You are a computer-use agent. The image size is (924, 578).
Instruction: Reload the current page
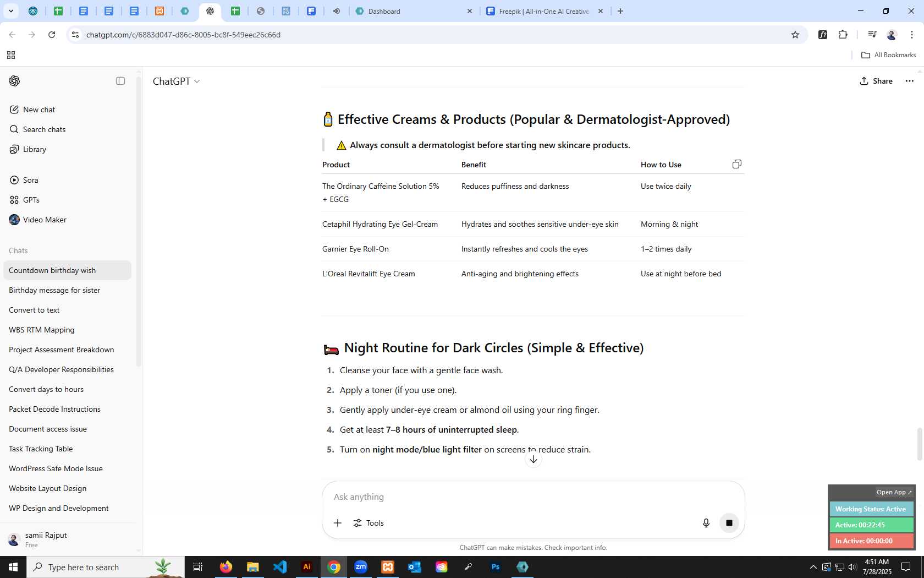tap(52, 35)
